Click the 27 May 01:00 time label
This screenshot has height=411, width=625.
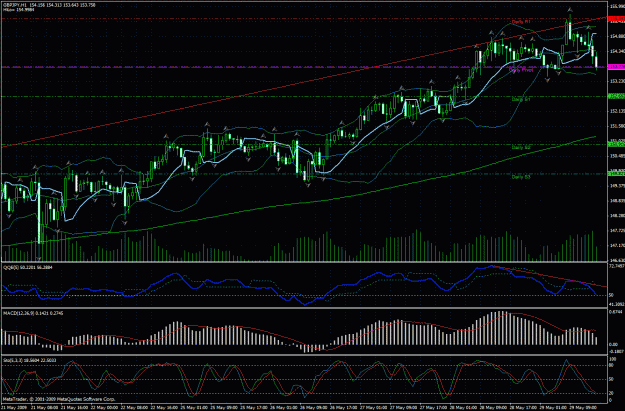coord(374,408)
